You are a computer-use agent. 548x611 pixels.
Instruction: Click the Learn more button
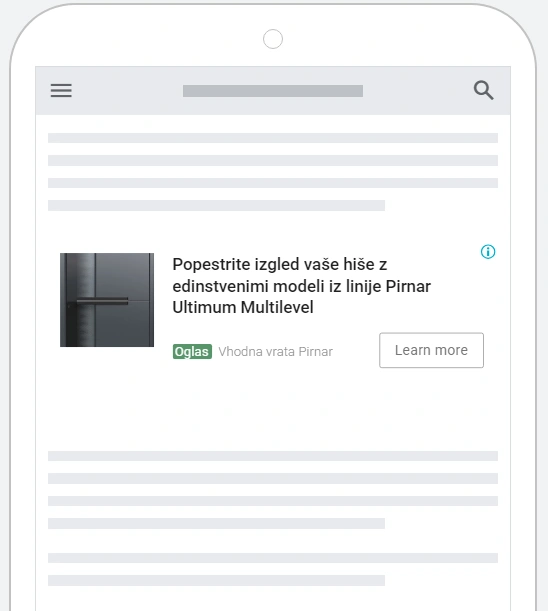(x=431, y=350)
